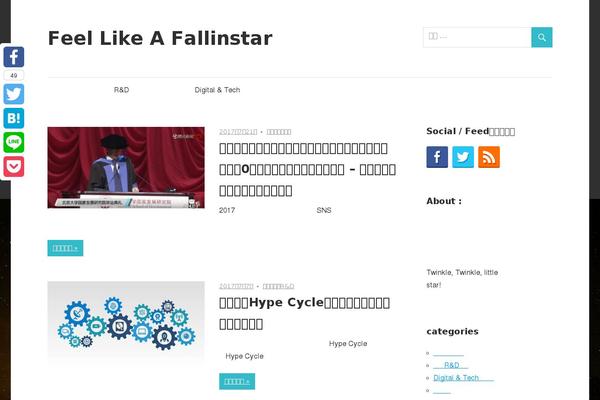Open gears Hype Cycle article thumbnail
Image resolution: width=600 pixels, height=400 pixels.
pyautogui.click(x=126, y=321)
